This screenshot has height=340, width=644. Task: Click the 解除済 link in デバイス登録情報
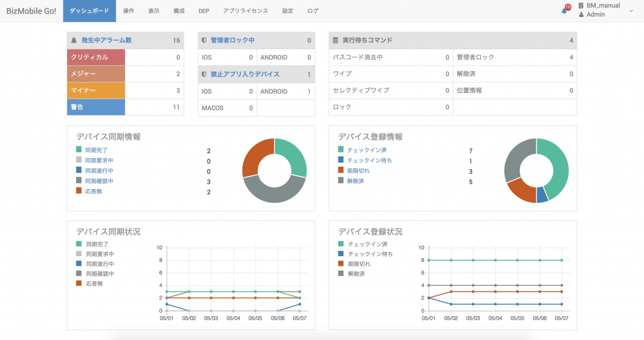(x=355, y=181)
